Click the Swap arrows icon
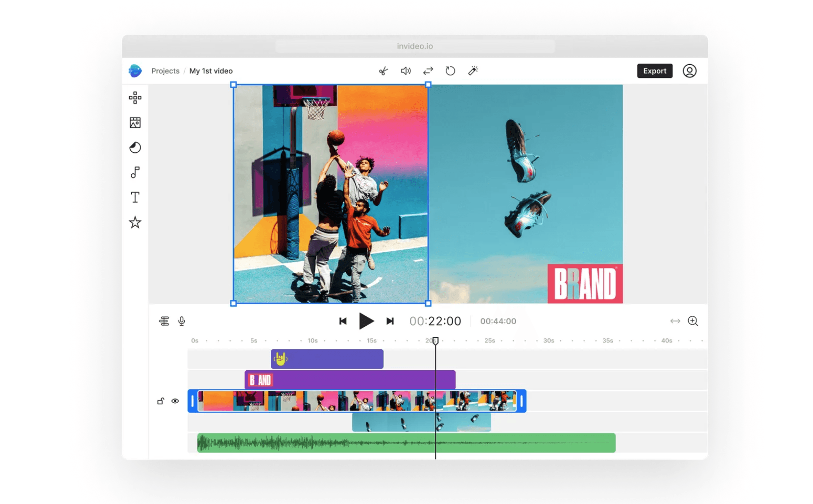Screen dimensions: 813x504 pos(428,71)
